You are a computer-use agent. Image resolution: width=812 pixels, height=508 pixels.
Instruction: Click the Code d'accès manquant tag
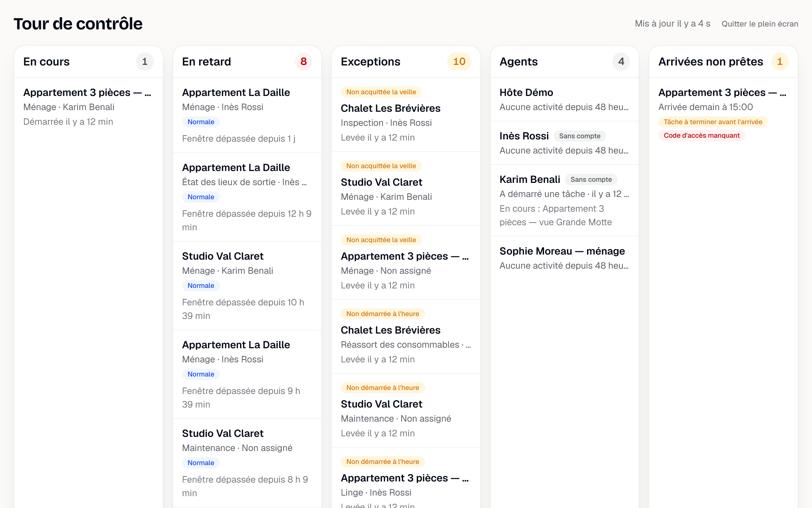(x=701, y=135)
